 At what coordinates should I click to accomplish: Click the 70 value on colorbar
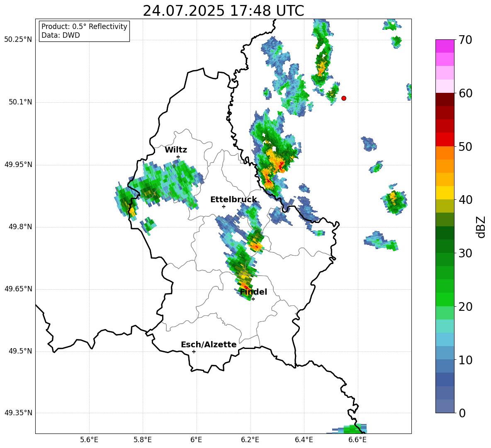465,40
